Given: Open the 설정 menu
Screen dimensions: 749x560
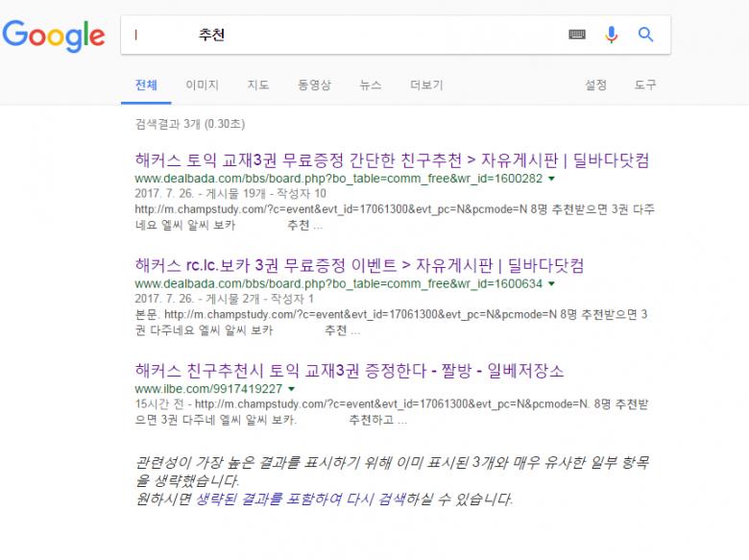Looking at the screenshot, I should click(596, 85).
